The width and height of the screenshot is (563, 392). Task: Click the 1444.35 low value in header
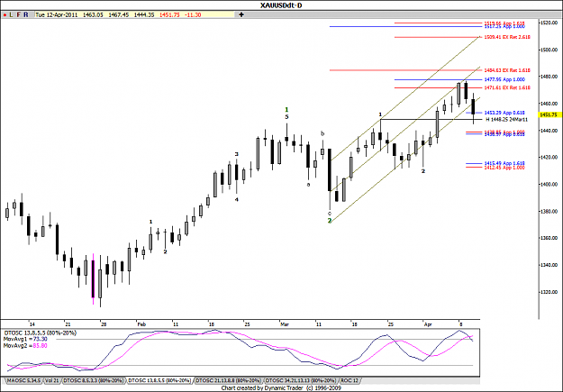coord(144,14)
